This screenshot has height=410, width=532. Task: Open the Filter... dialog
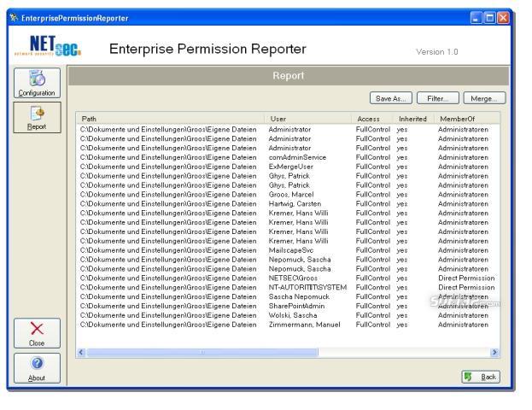pos(438,98)
